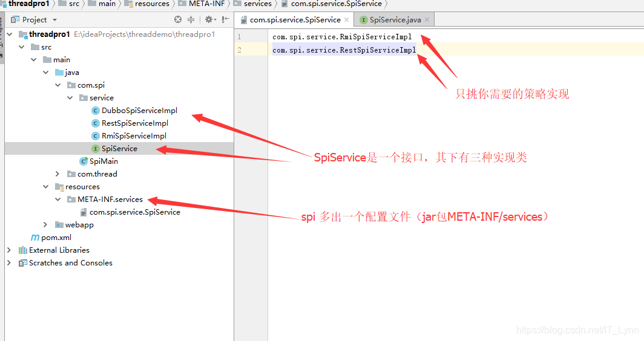The height and width of the screenshot is (341, 644).
Task: Click the Collapse All icon in Project panel
Action: pos(191,19)
